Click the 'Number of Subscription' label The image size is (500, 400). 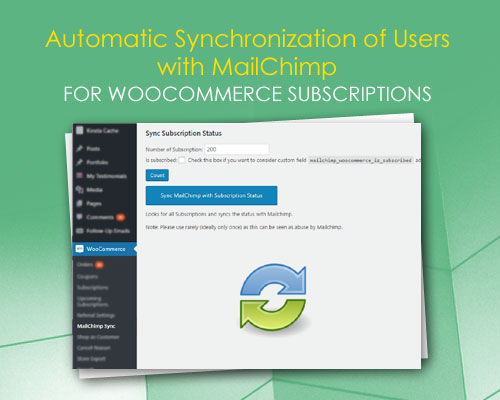coord(174,149)
